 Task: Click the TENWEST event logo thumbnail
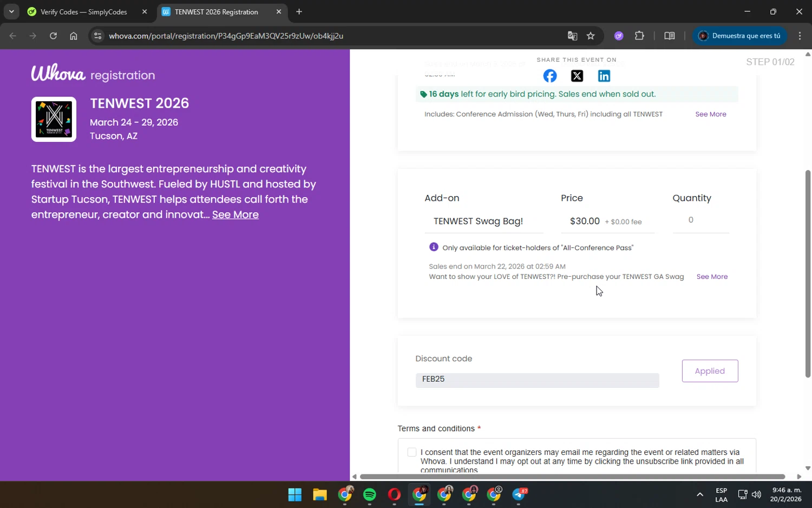pyautogui.click(x=54, y=119)
